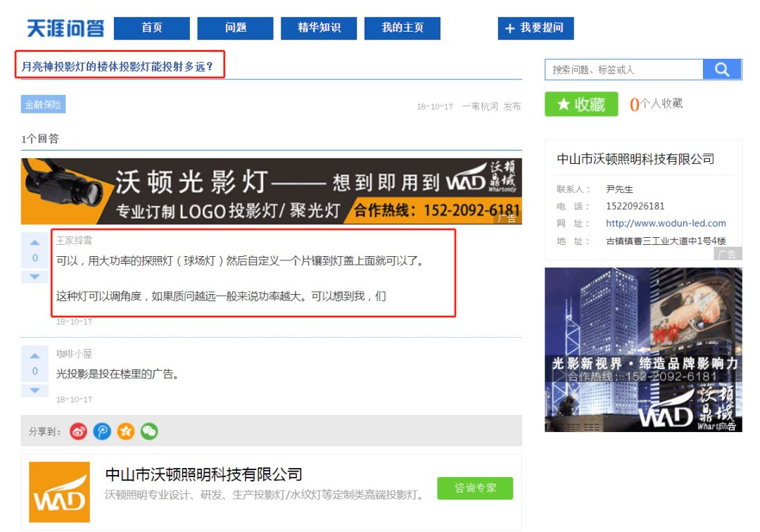The width and height of the screenshot is (760, 532).
Task: Share to QQ Zone via star icon
Action: tap(125, 431)
